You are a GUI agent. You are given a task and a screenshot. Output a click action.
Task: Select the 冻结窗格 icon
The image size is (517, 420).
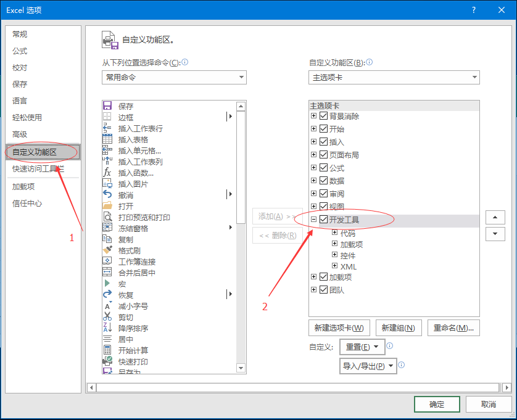tap(107, 228)
